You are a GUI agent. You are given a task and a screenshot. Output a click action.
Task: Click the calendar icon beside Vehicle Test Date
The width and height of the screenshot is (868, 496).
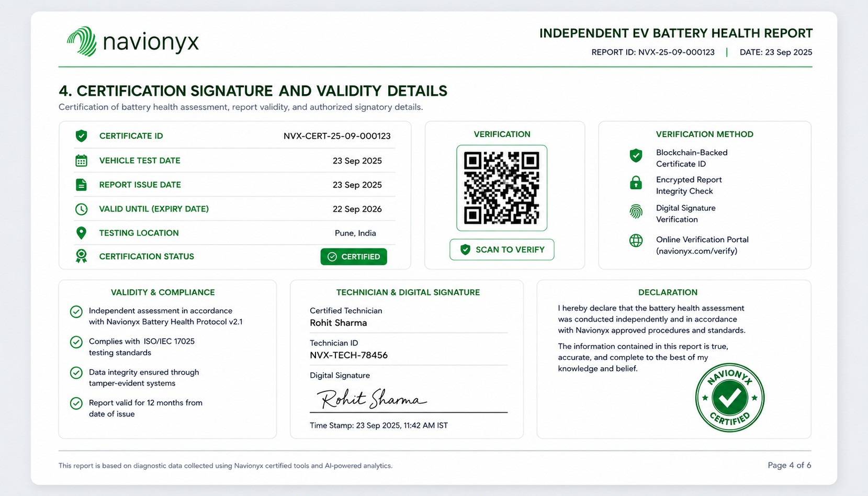(81, 161)
